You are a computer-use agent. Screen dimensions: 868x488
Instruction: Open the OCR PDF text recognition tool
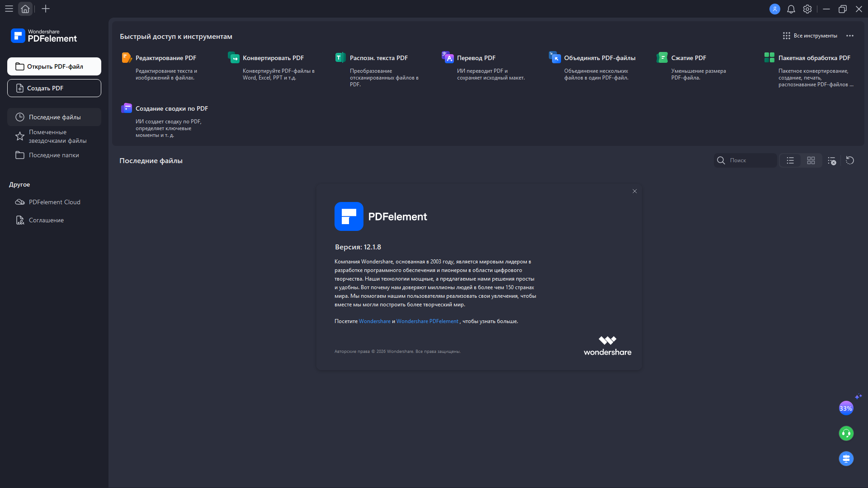click(340, 58)
